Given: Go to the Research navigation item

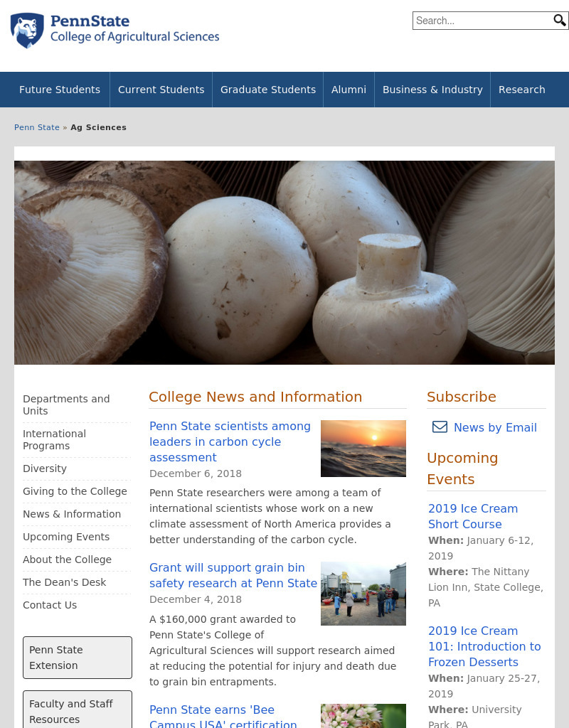Looking at the screenshot, I should click(521, 90).
